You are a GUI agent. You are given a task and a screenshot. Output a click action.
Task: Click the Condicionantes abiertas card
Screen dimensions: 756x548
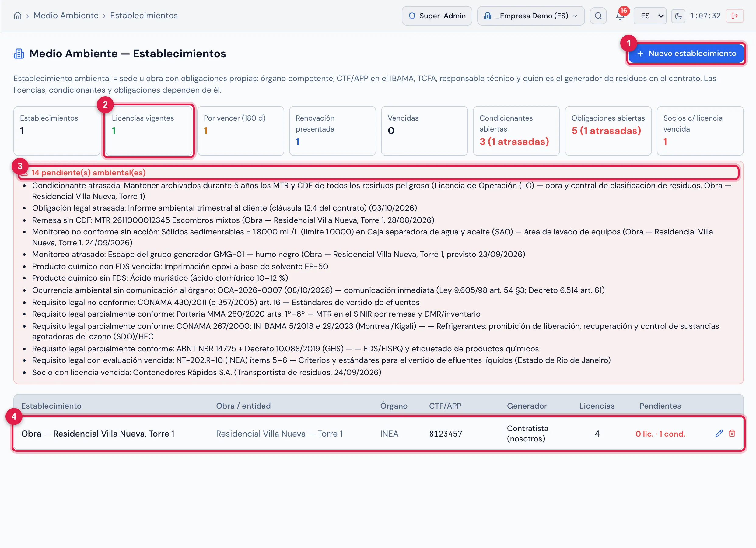pos(516,131)
